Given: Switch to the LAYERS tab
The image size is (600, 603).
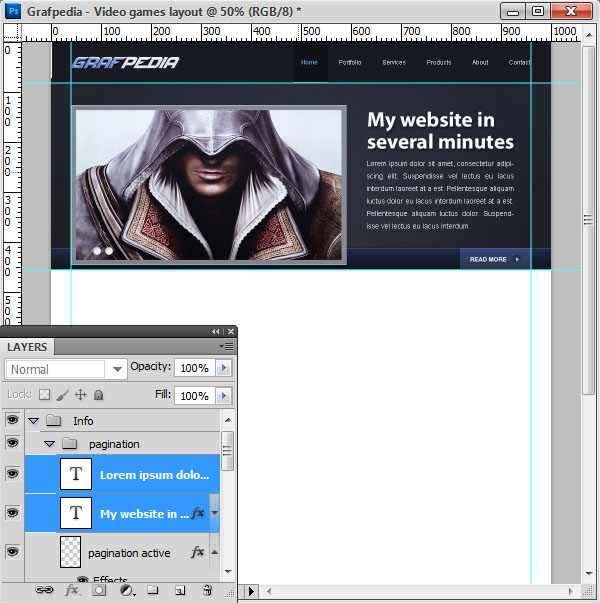Looking at the screenshot, I should [x=27, y=347].
